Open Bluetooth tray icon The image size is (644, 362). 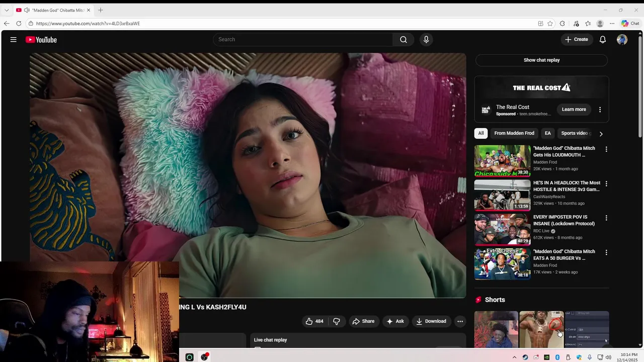click(557, 357)
